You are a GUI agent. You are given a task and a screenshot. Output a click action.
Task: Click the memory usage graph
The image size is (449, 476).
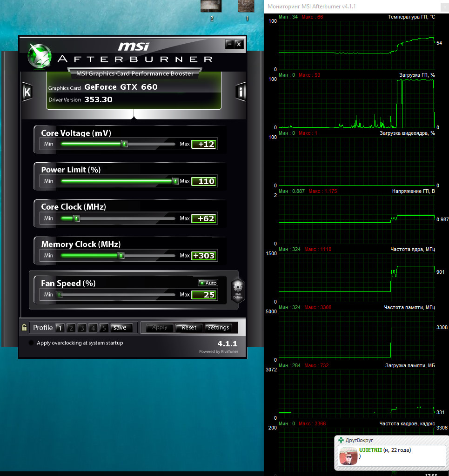(x=357, y=394)
